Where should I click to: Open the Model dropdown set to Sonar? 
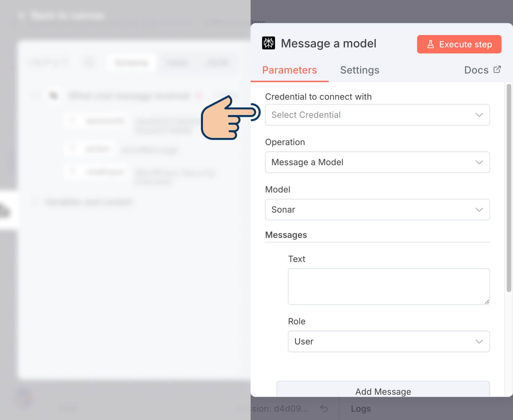click(x=377, y=210)
